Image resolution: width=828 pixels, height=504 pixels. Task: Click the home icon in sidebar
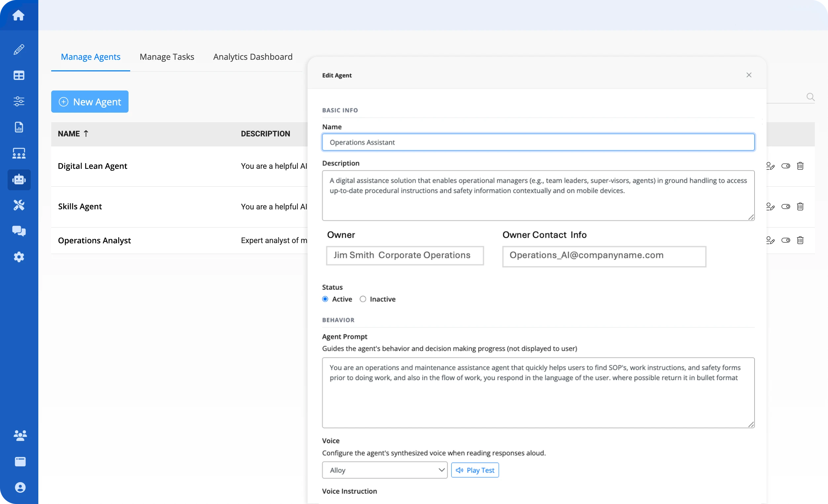click(x=19, y=15)
